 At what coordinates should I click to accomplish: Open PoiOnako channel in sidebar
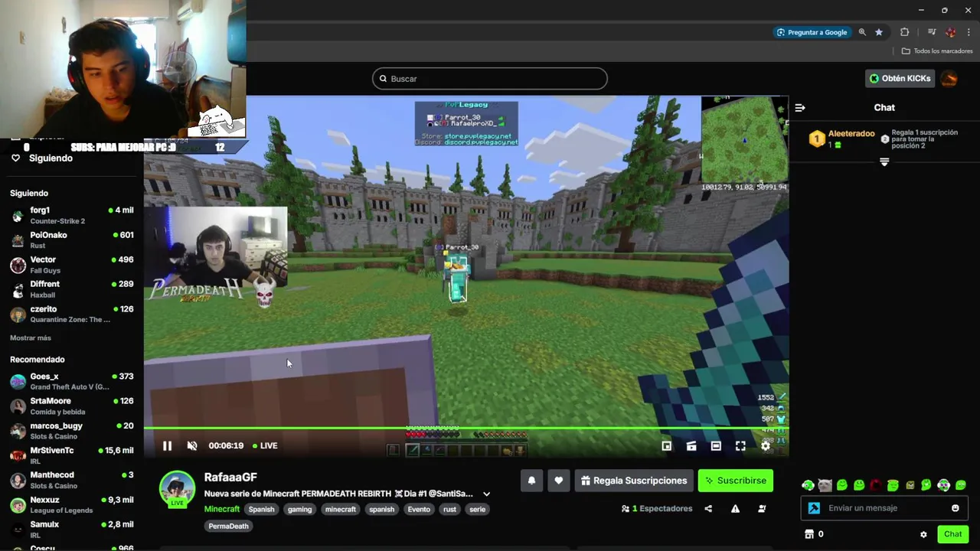click(x=72, y=240)
